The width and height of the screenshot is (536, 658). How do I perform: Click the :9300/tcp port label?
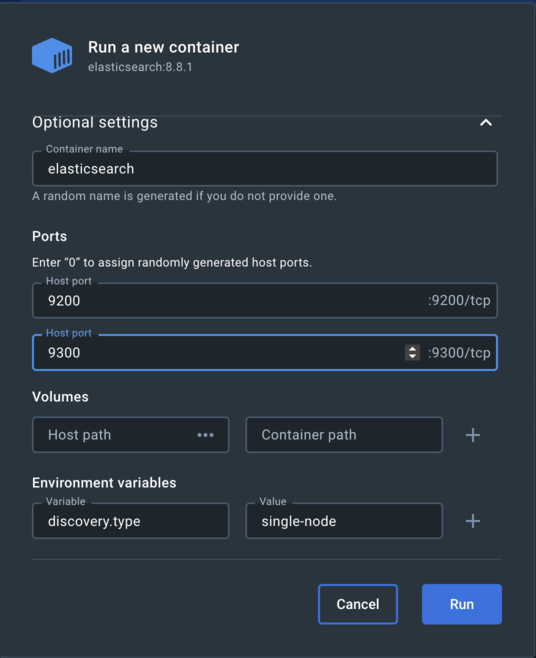(459, 352)
